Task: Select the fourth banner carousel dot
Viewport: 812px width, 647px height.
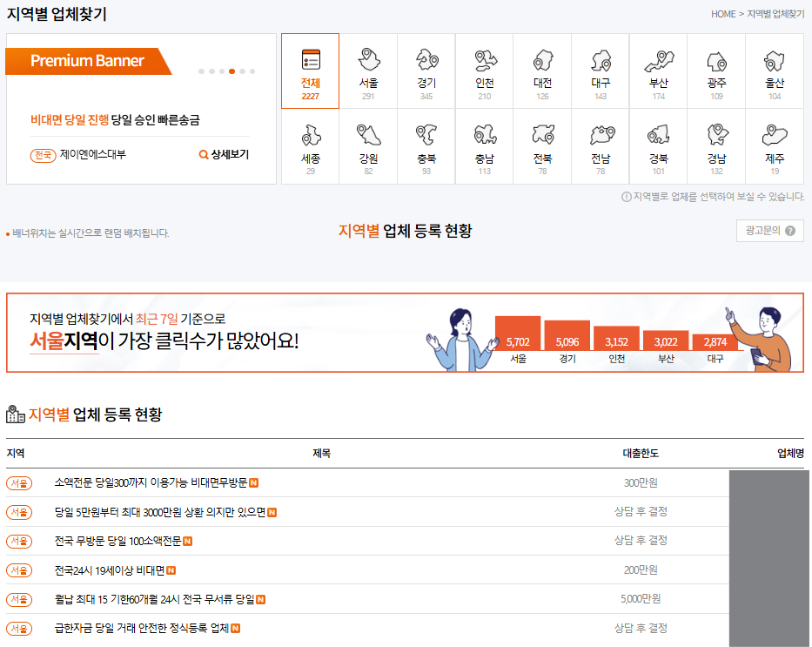Action: coord(232,71)
